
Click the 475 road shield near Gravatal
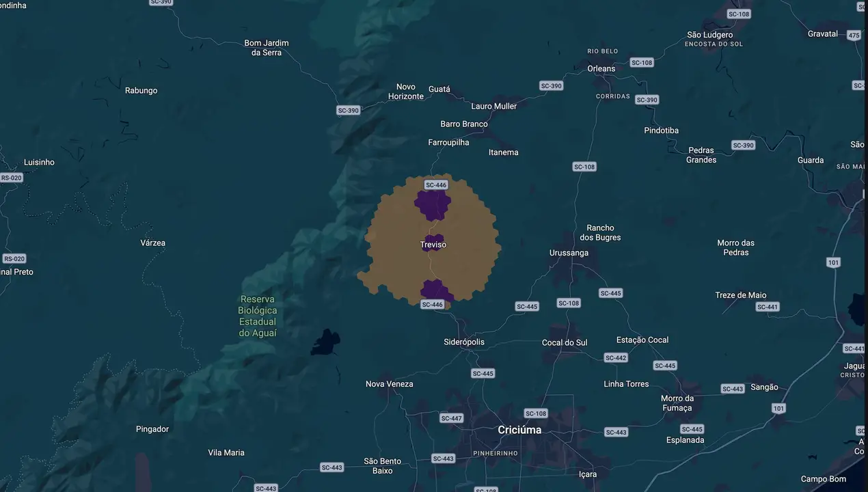coord(854,35)
